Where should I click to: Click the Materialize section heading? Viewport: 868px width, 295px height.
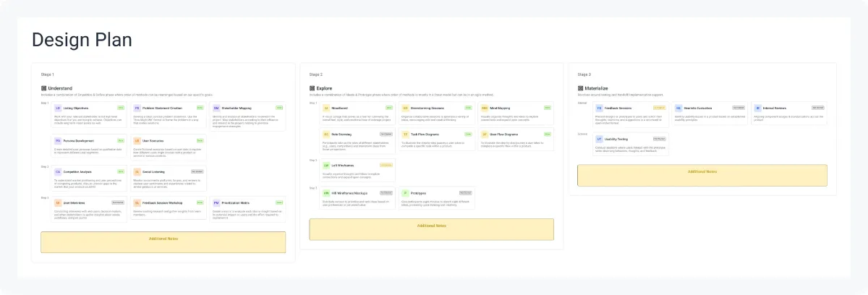coord(596,88)
